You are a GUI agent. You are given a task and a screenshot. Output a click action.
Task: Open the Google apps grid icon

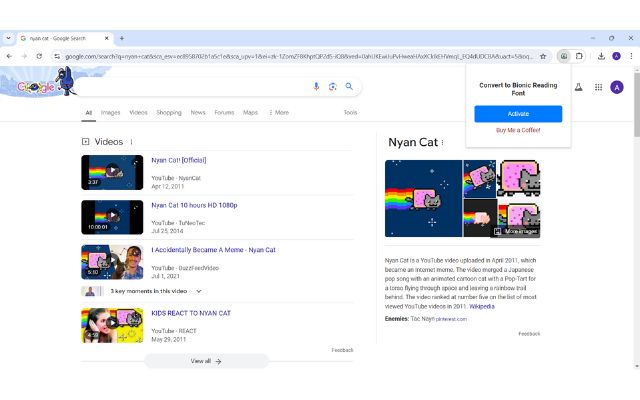coord(598,87)
